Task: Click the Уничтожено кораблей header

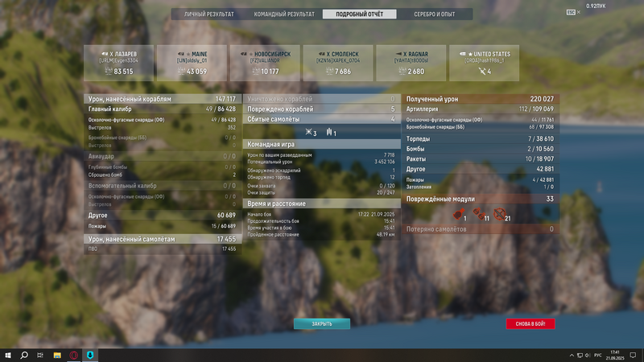Action: (x=321, y=99)
